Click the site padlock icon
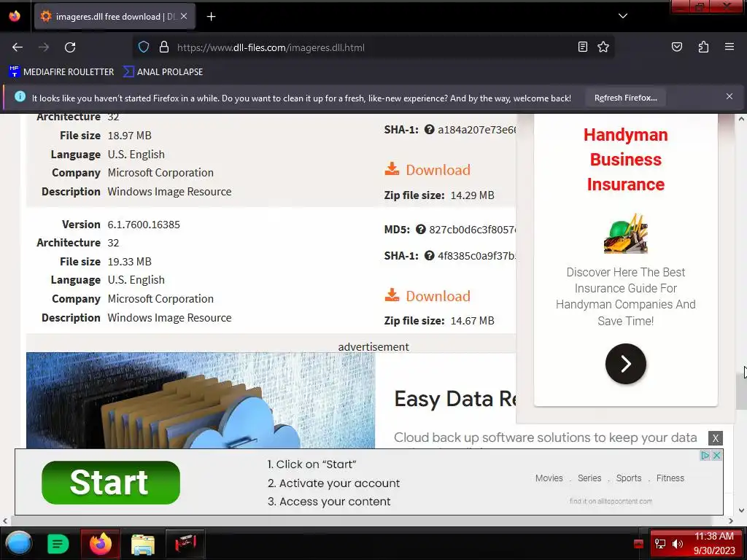 click(164, 47)
